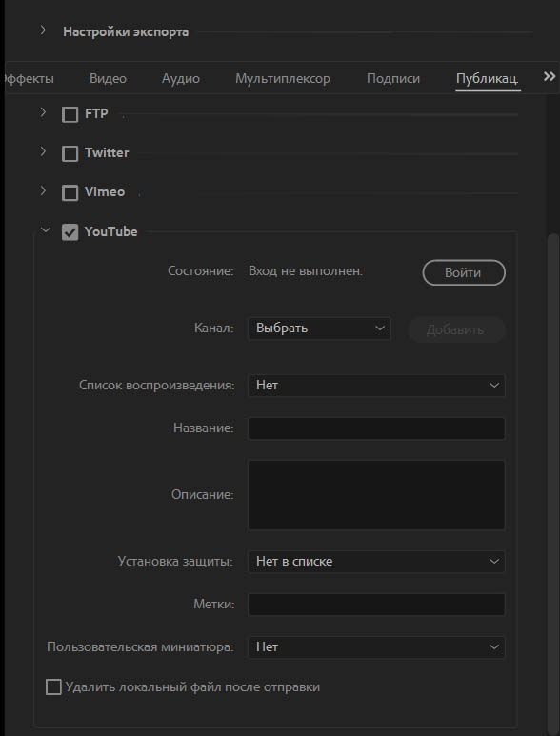Open the Канал dropdown showing Выбрать

pyautogui.click(x=319, y=328)
